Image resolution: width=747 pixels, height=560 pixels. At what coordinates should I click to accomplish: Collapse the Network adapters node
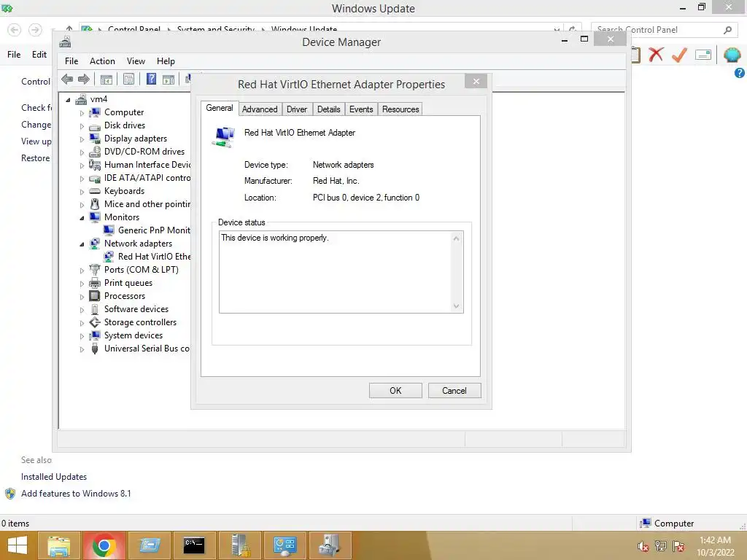pyautogui.click(x=82, y=244)
